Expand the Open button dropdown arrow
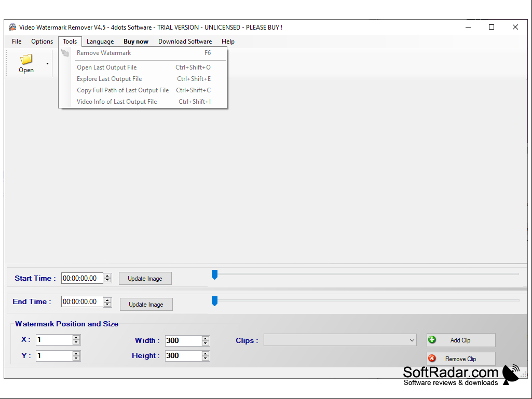The height and width of the screenshot is (399, 532). click(x=48, y=63)
